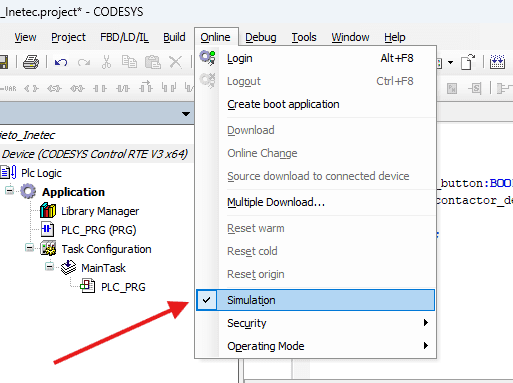The height and width of the screenshot is (383, 513).
Task: Select Reset cold entry
Action: point(315,251)
